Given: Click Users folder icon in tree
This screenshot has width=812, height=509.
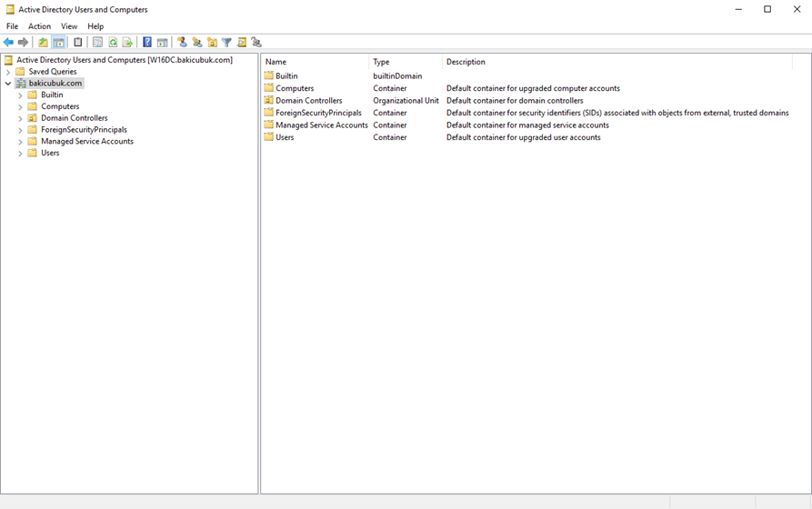Looking at the screenshot, I should pyautogui.click(x=32, y=153).
